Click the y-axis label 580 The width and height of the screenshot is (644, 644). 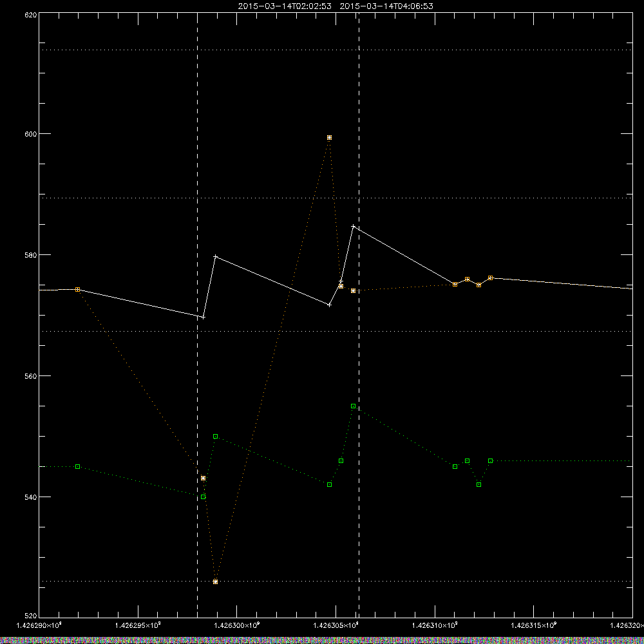[31, 254]
